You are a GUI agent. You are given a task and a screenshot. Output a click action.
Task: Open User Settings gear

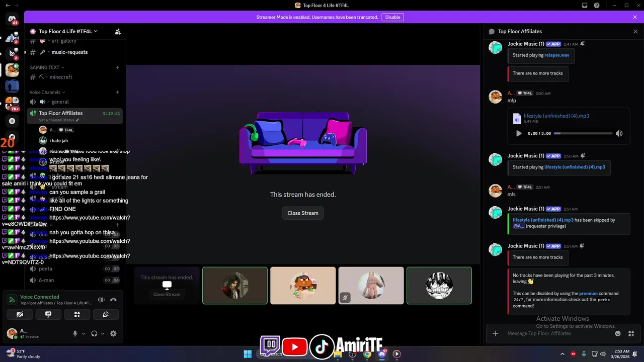[x=113, y=333]
